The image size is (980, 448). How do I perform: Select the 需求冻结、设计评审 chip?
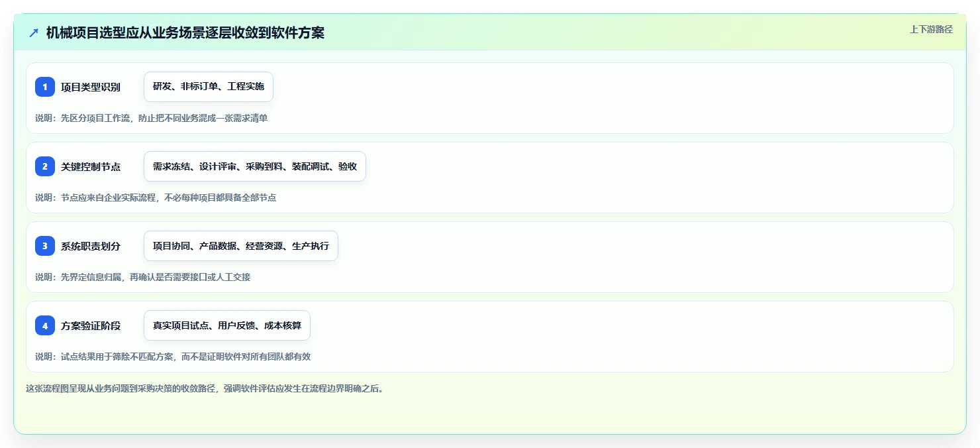point(255,166)
